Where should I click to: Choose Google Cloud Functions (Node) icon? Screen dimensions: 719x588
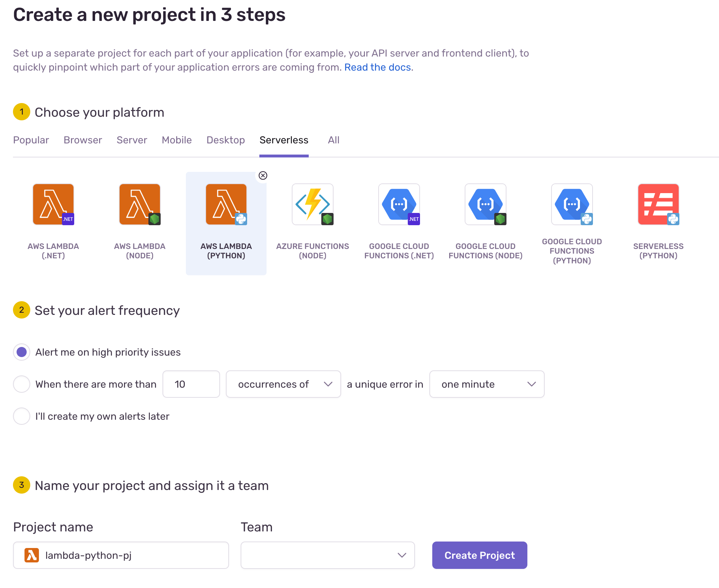coord(486,204)
